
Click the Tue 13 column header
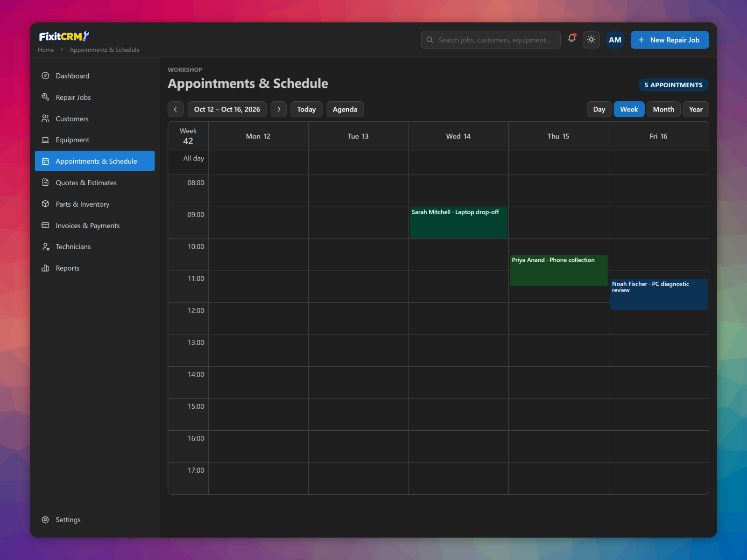pos(358,136)
